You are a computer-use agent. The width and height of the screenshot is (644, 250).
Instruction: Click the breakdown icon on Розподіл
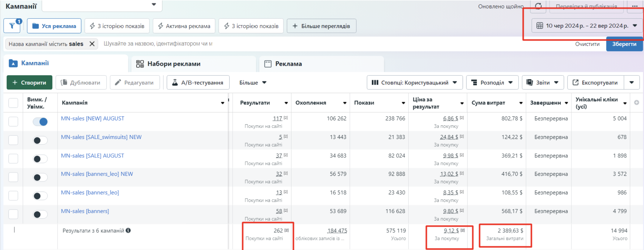coord(474,82)
